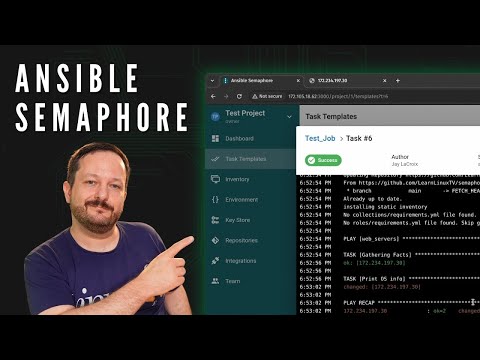Switch to the 172.234.197.30 browser tab
The height and width of the screenshot is (360, 480).
[x=348, y=81]
